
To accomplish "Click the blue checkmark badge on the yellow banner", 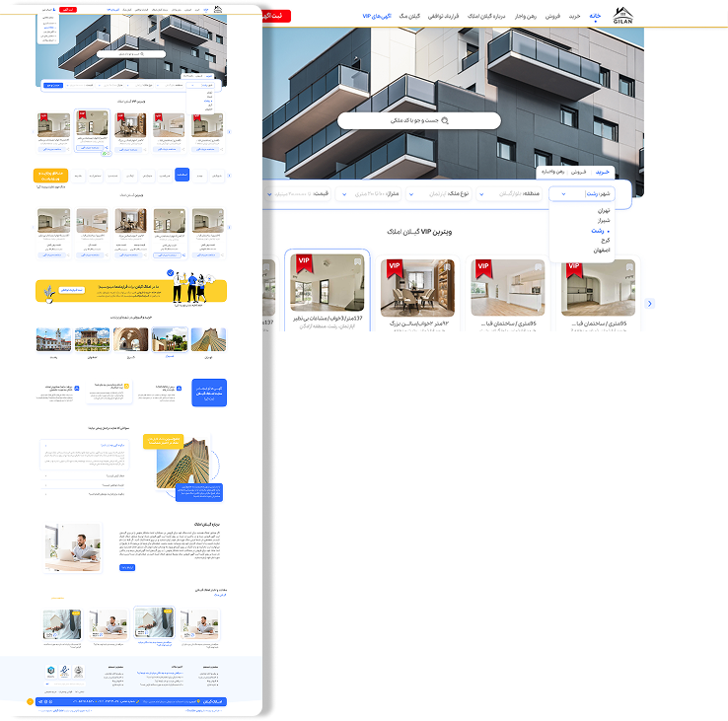I will [x=170, y=272].
